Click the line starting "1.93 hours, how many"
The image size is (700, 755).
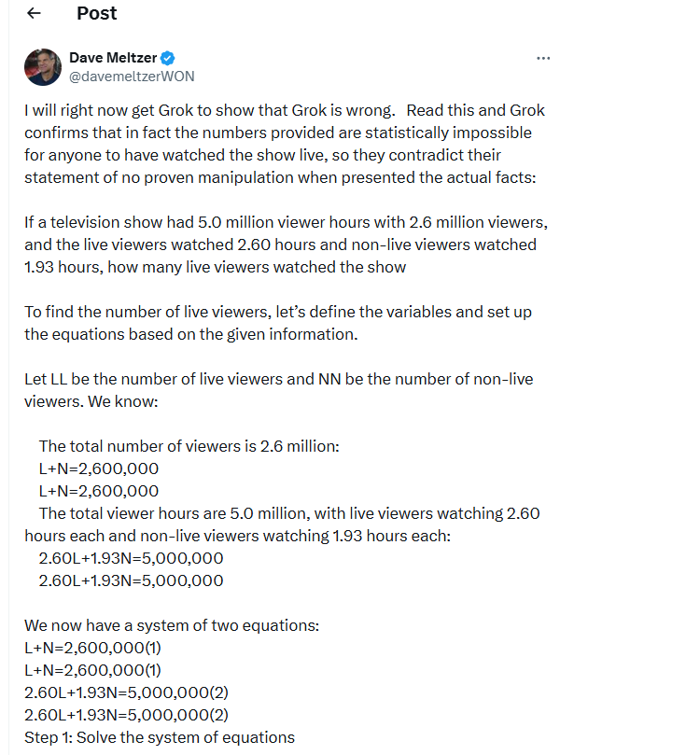[x=215, y=268]
